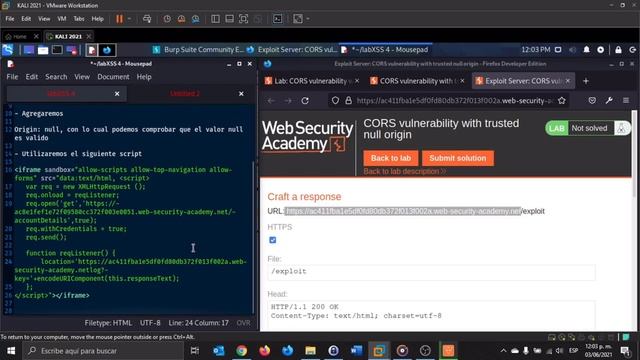Viewport: 640px width, 360px height.
Task: Lock screen via Kali panel padlock
Action: (x=618, y=49)
